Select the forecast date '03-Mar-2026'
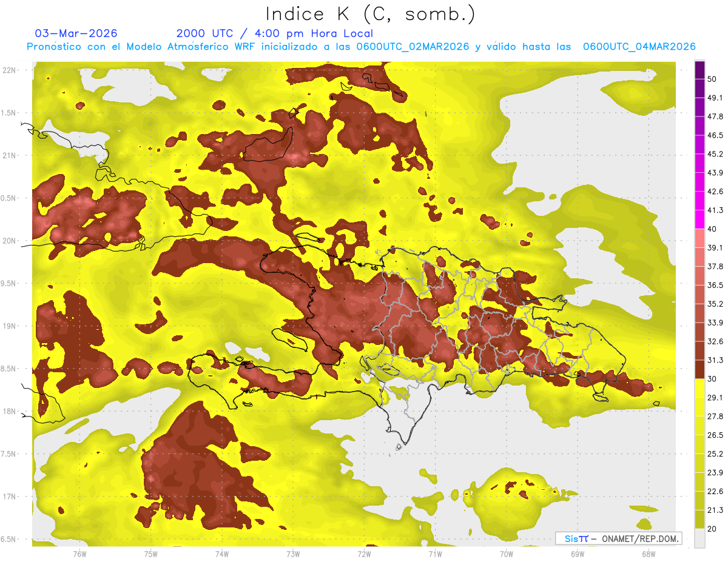 [x=76, y=33]
